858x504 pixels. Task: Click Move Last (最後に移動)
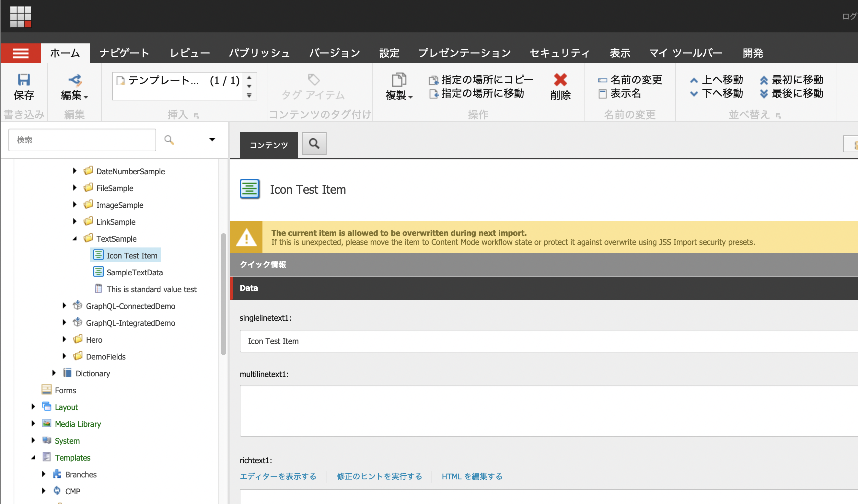coord(791,93)
